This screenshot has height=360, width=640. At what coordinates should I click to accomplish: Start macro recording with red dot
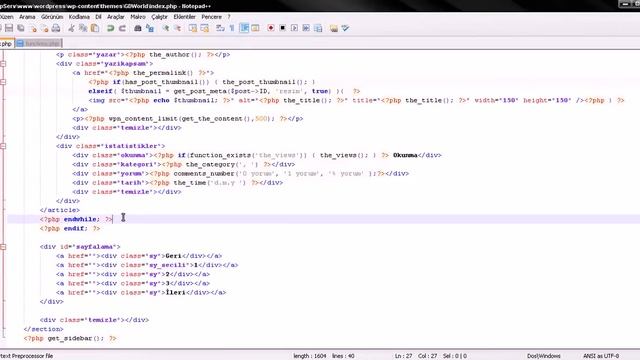271,28
